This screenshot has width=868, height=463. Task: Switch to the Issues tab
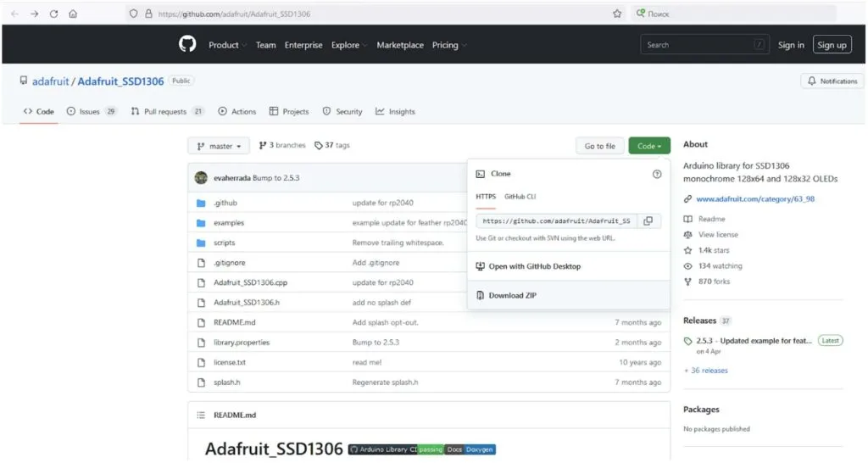(x=90, y=111)
